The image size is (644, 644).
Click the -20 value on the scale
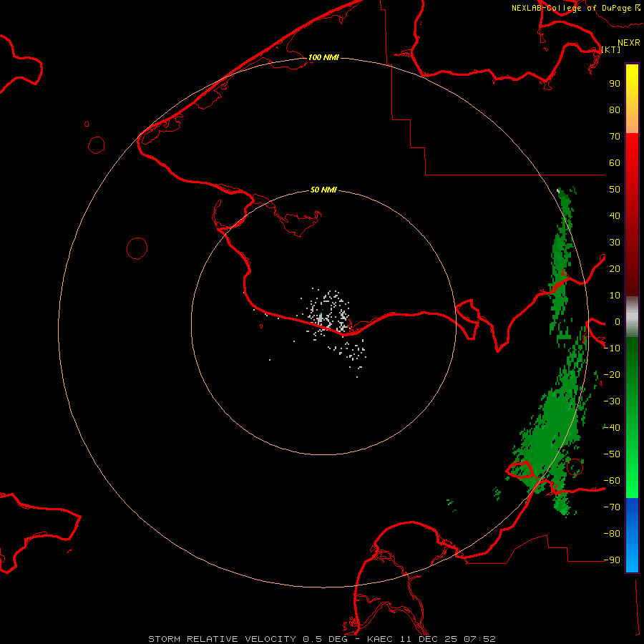coord(612,374)
